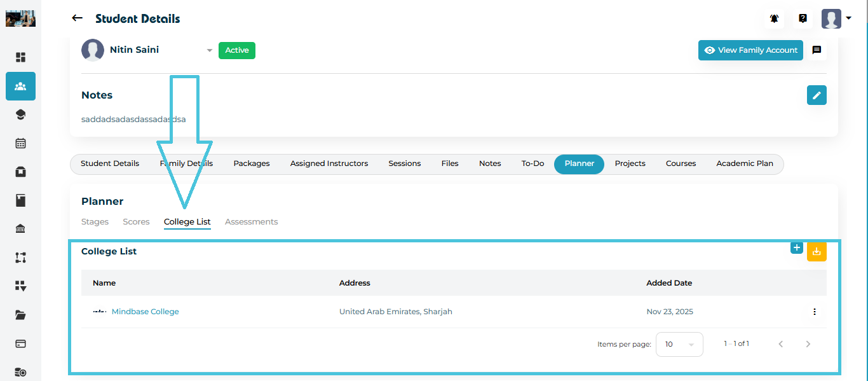Click the help question mark icon
Viewport: 868px width, 381px height.
coord(803,18)
